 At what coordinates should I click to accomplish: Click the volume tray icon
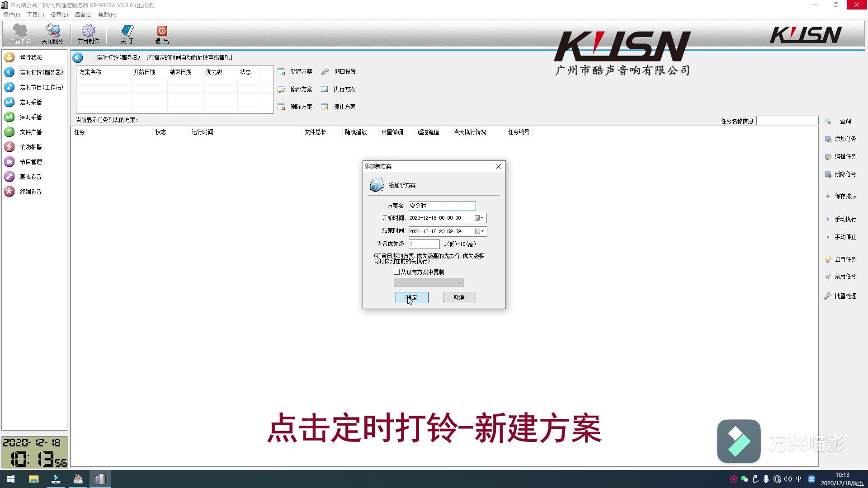(x=788, y=479)
